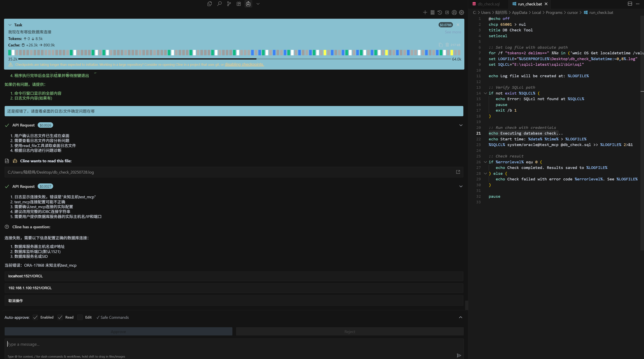
Task: Open editor more actions ellipsis
Action: coord(638,4)
